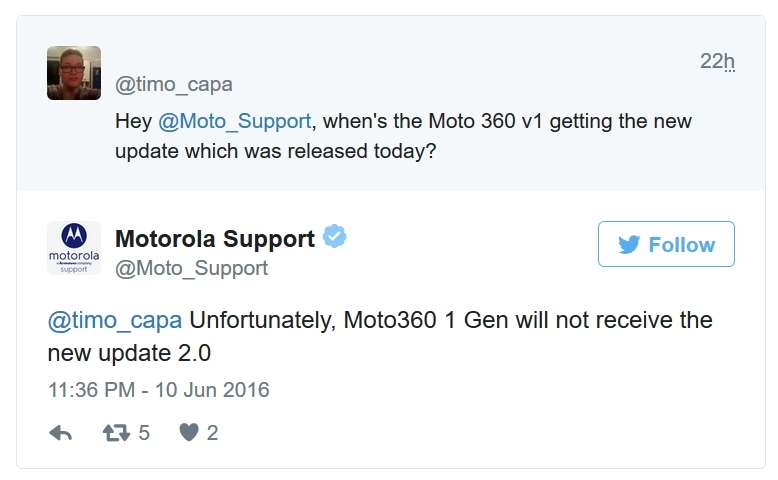Open timo_capa's profile photo
This screenshot has width=778, height=480.
(x=74, y=73)
